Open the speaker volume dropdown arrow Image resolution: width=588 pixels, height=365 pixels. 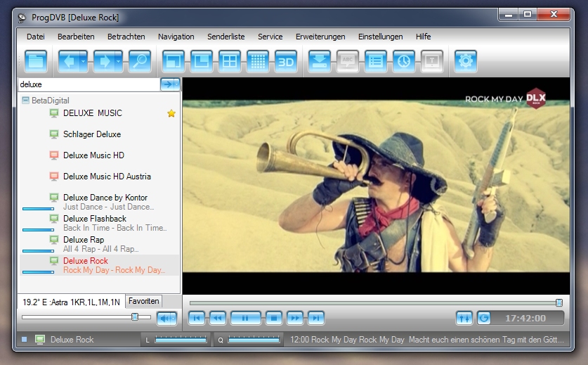pos(174,319)
